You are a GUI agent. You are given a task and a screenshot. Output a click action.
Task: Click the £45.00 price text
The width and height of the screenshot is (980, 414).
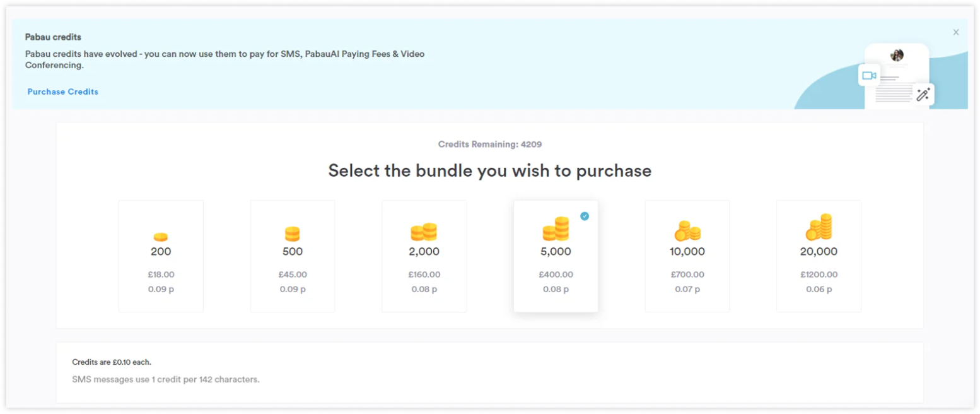pyautogui.click(x=293, y=275)
